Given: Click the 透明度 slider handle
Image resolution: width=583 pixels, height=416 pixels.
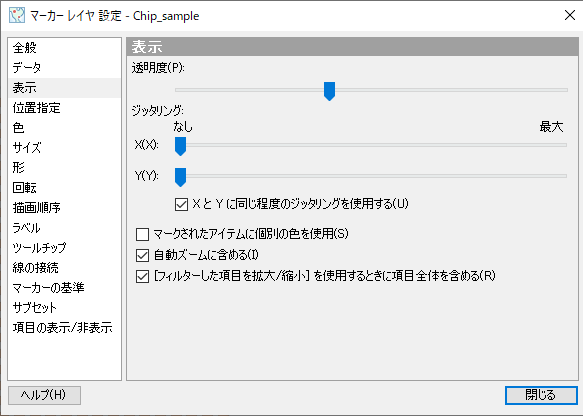Looking at the screenshot, I should pyautogui.click(x=329, y=91).
